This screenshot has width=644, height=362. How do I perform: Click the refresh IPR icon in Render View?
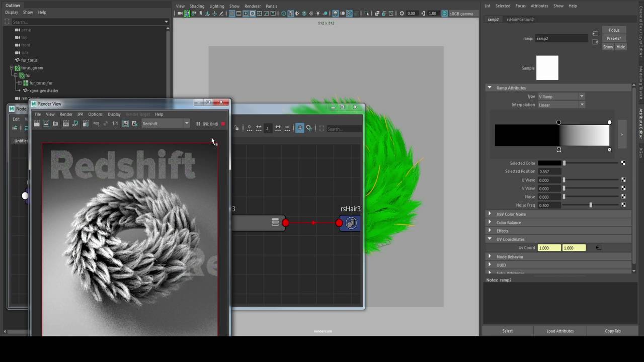(x=75, y=124)
